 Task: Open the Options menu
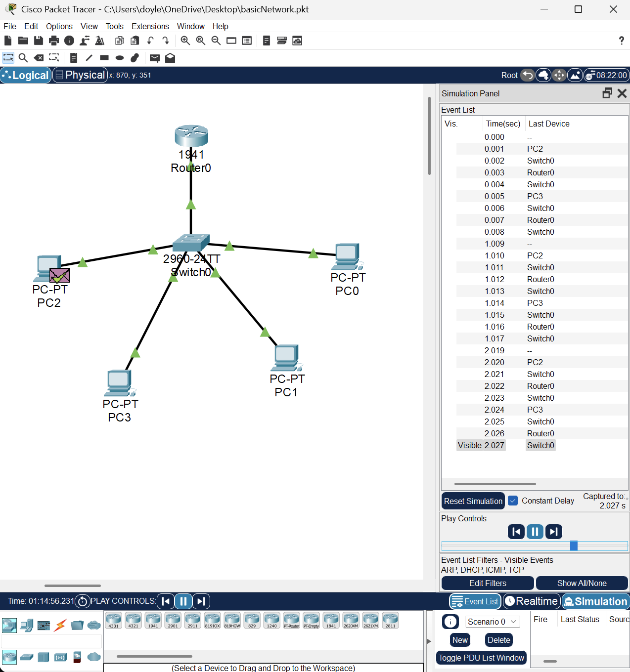coord(59,26)
